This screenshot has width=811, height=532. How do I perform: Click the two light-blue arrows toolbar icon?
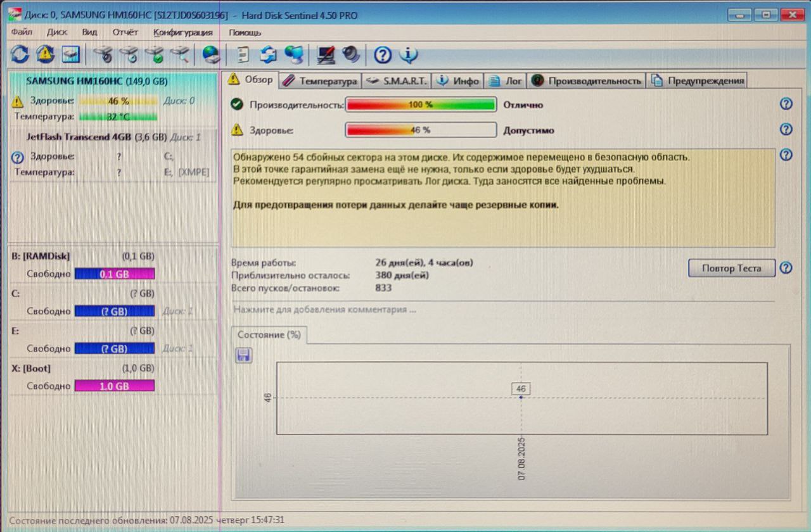click(x=269, y=55)
